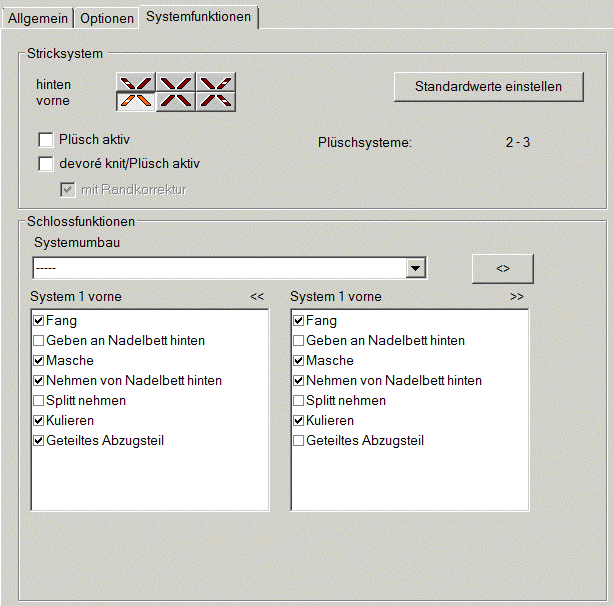614x606 pixels.
Task: Click the << previous system arrow
Action: [x=257, y=297]
